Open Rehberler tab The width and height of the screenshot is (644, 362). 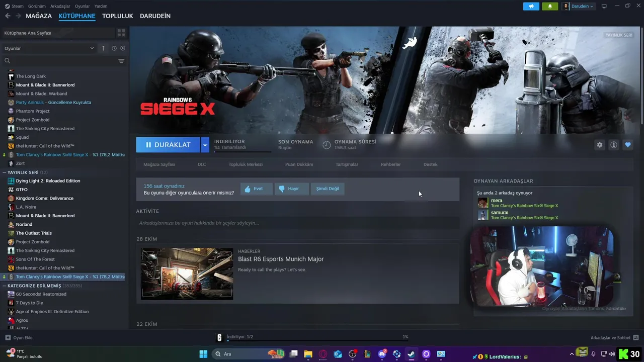[390, 164]
